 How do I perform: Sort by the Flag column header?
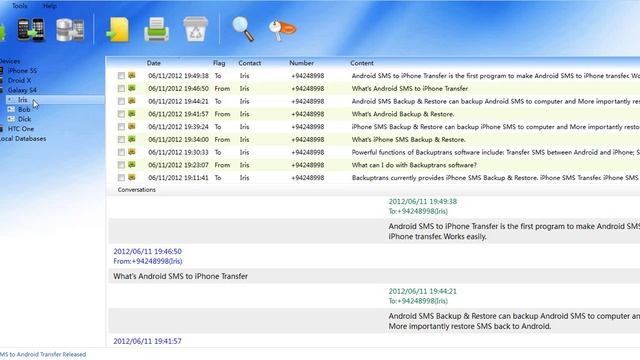219,63
